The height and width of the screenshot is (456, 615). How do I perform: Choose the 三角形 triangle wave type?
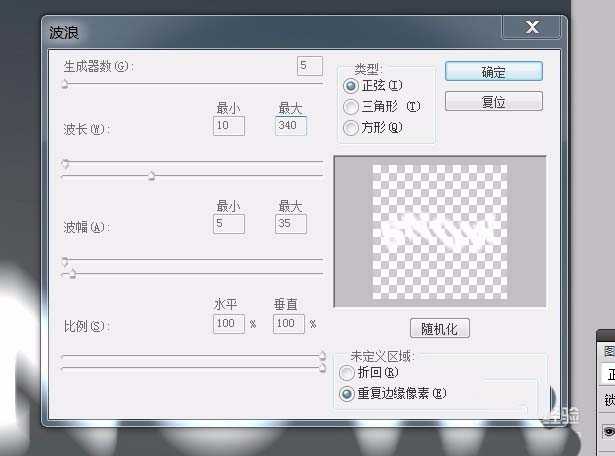tap(351, 106)
